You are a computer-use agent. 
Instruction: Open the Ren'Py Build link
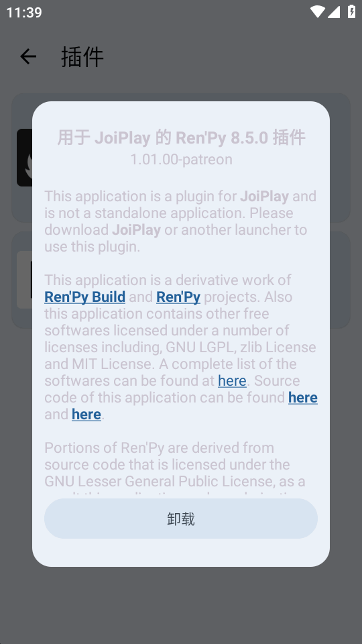[x=85, y=297]
